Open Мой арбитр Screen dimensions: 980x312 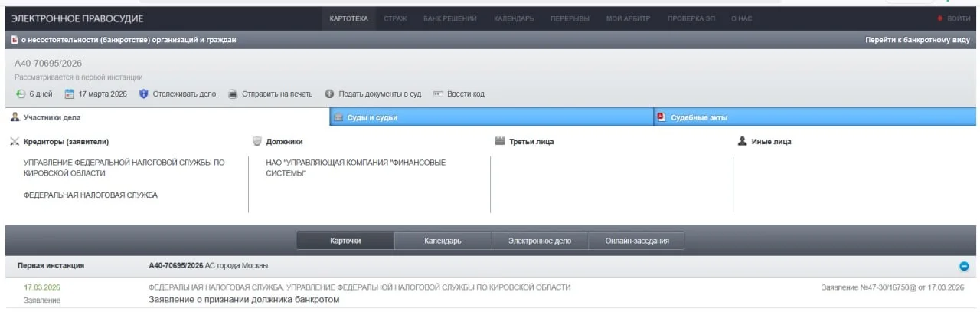click(628, 18)
